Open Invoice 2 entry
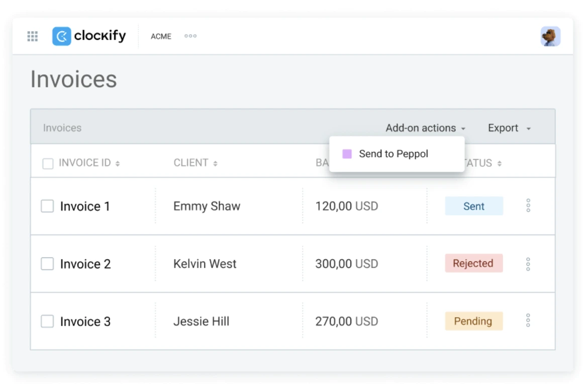This screenshot has width=588, height=388. click(x=85, y=264)
